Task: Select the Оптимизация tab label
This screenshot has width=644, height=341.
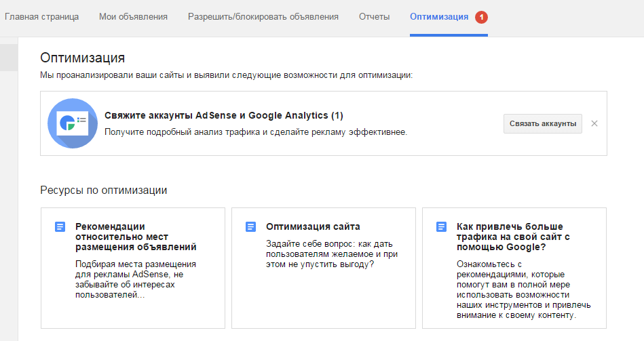Action: click(438, 16)
